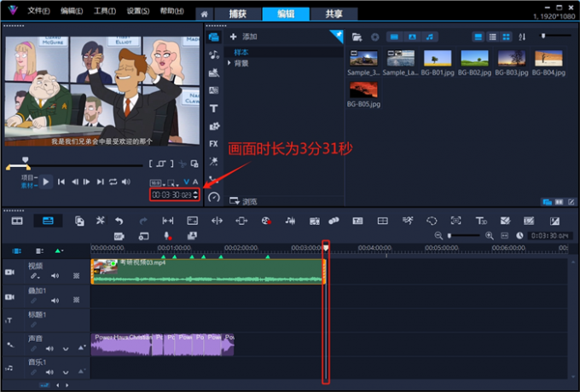Open the 视频 track ripple edit link dropdown
Viewport: 580px width, 392px height.
point(35,276)
